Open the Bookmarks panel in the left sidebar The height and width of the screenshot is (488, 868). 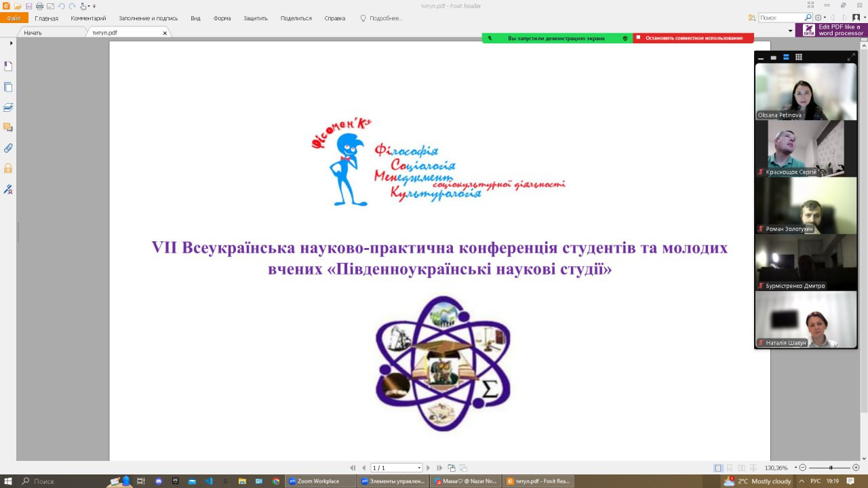click(x=8, y=66)
